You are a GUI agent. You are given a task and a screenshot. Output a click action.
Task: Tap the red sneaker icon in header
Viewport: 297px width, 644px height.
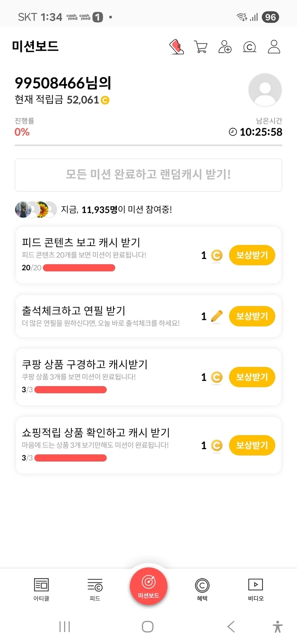tap(176, 47)
